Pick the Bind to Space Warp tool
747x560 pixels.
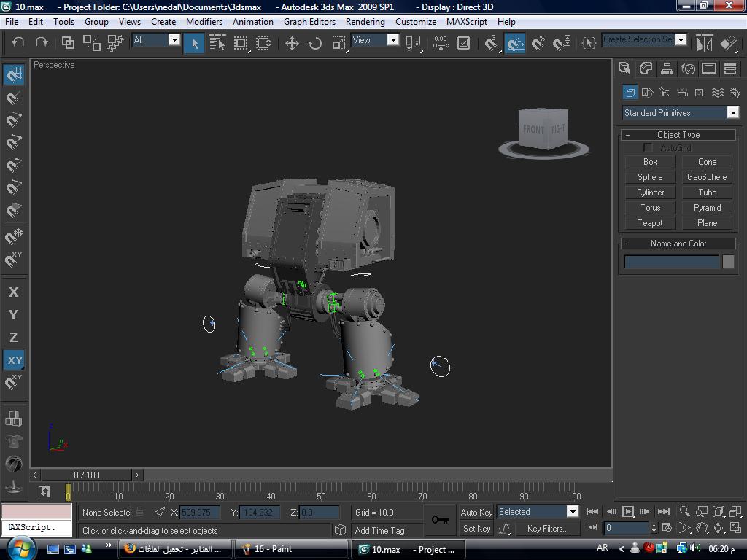(x=115, y=43)
